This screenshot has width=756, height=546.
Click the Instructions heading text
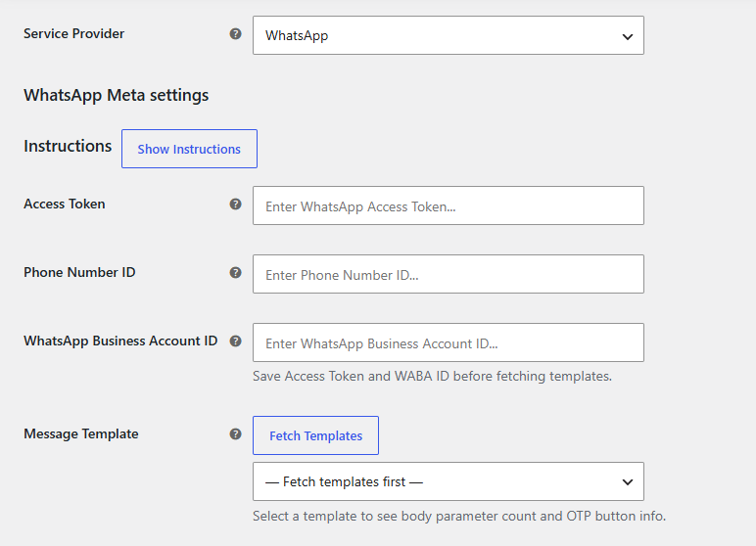point(68,146)
